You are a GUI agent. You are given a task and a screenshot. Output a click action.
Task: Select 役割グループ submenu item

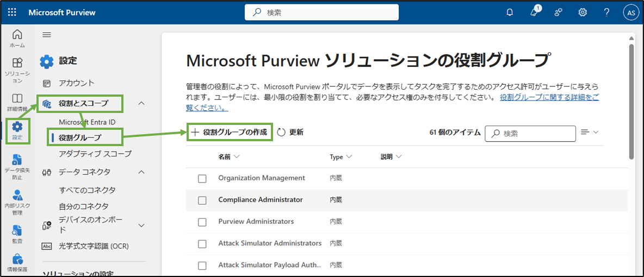[x=79, y=137]
